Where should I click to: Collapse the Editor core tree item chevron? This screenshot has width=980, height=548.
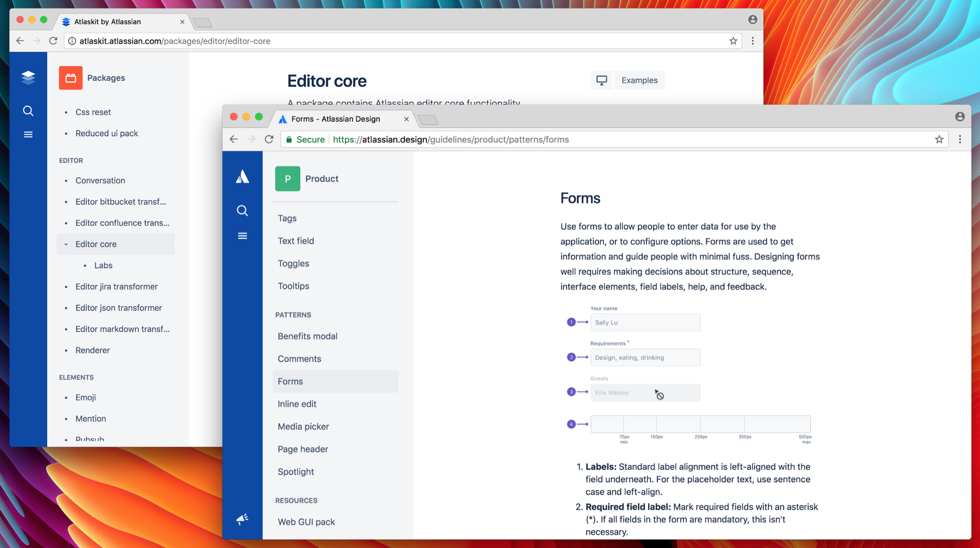coord(66,244)
